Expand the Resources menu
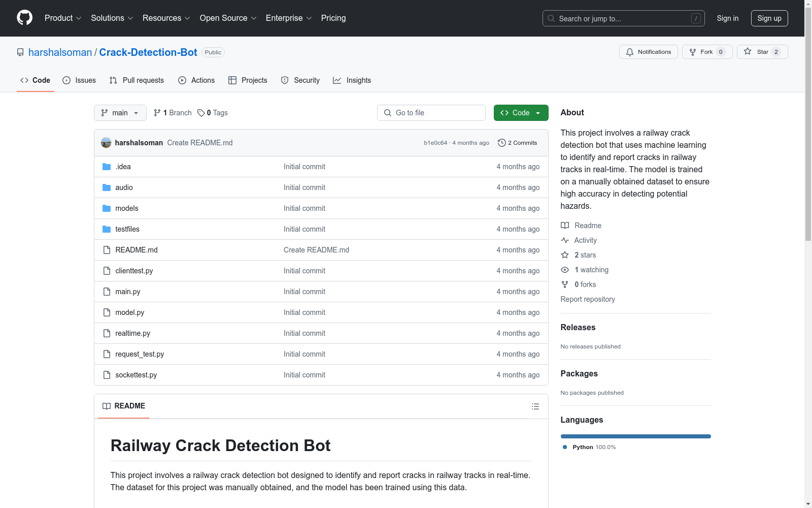The image size is (812, 508). (166, 18)
